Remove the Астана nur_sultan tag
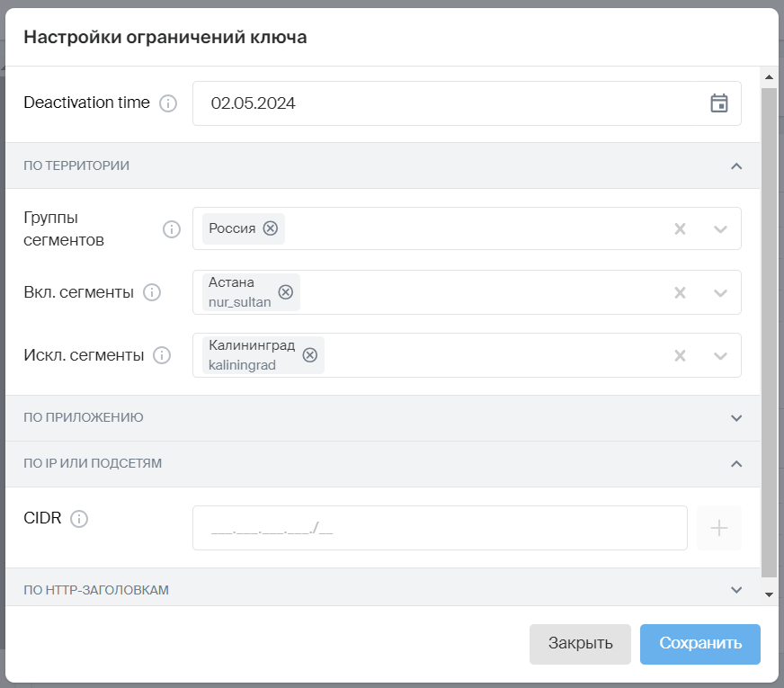 click(286, 292)
